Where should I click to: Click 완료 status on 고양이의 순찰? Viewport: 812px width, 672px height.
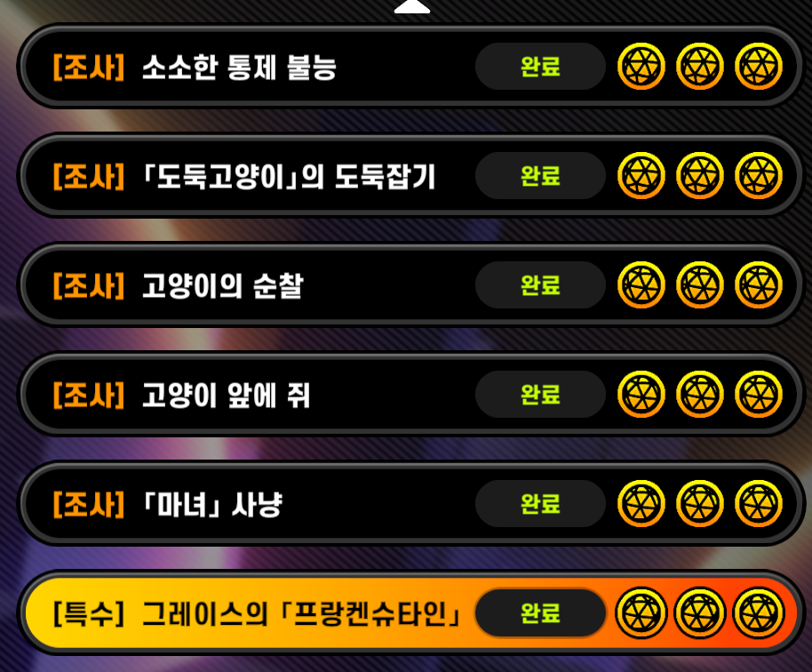click(x=540, y=285)
